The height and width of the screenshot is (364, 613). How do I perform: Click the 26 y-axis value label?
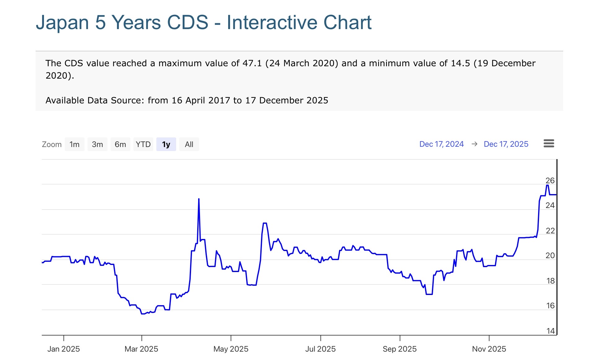click(550, 180)
